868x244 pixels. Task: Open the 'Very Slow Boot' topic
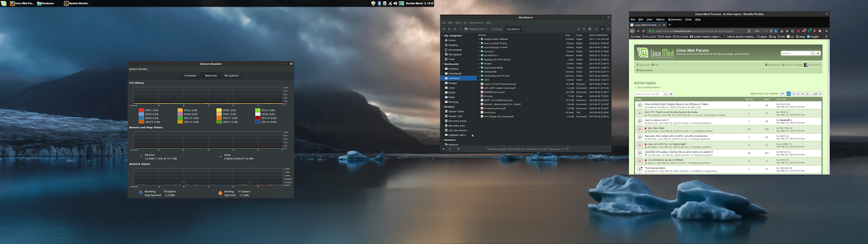click(x=656, y=128)
